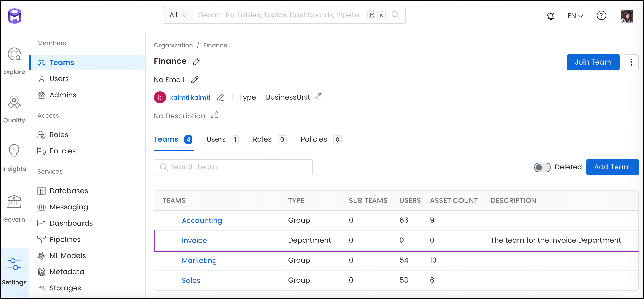Click the Marketing asset count 10
644x299 pixels.
point(433,260)
